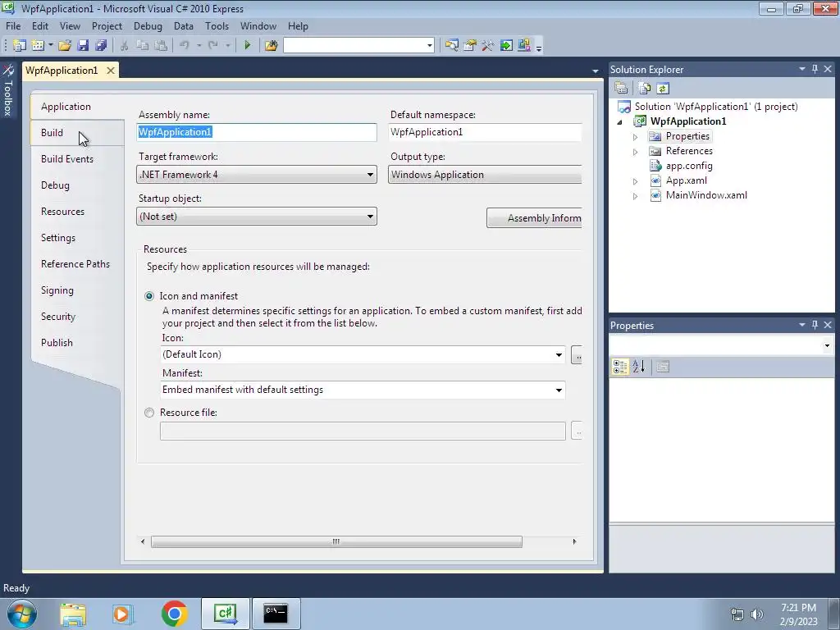Close the WpfApplication1 document tab
This screenshot has height=630, width=840.
pos(111,71)
